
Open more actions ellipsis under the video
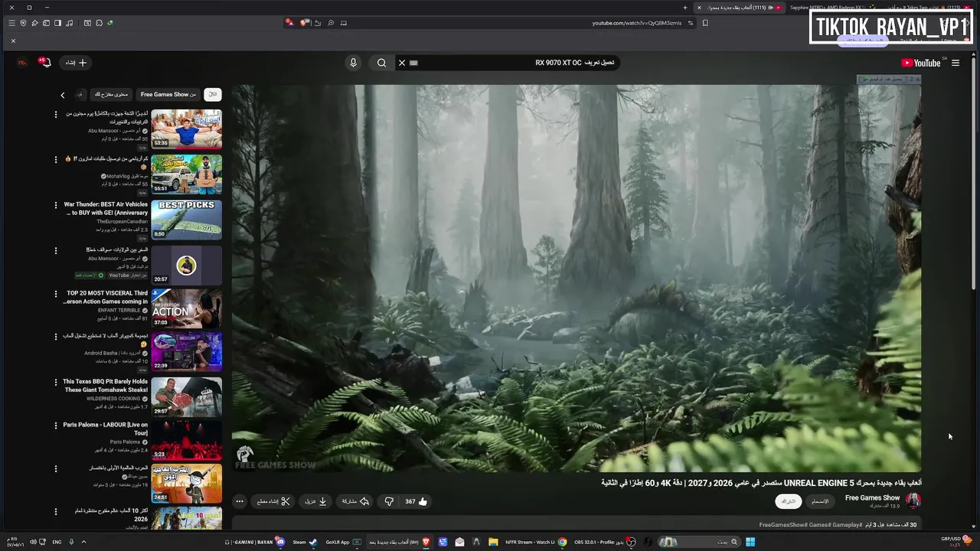tap(240, 501)
